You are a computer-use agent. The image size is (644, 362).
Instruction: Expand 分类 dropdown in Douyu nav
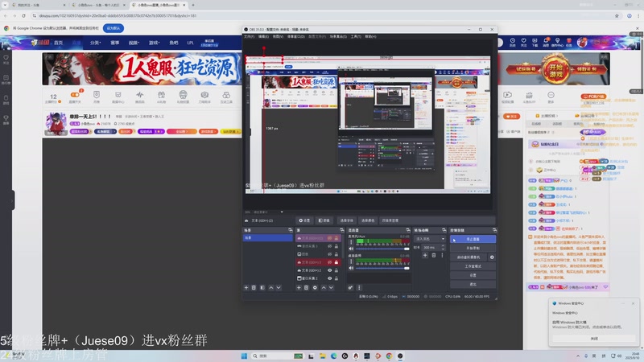point(95,43)
